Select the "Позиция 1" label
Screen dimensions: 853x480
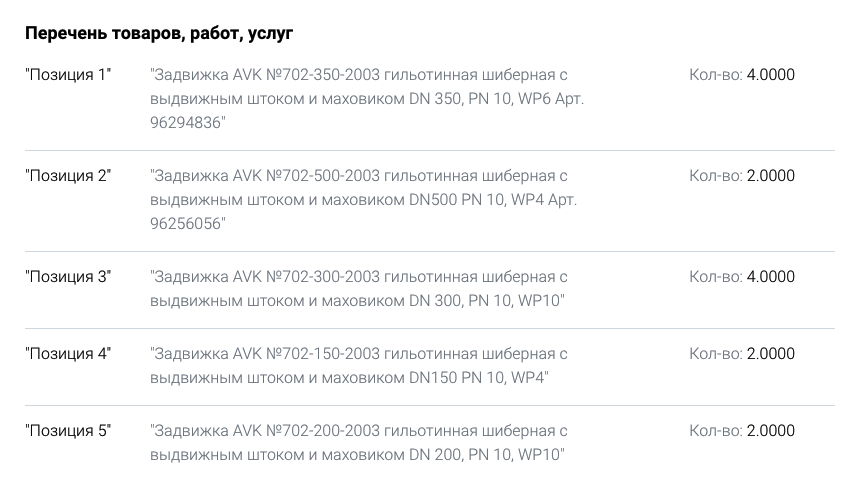(68, 75)
